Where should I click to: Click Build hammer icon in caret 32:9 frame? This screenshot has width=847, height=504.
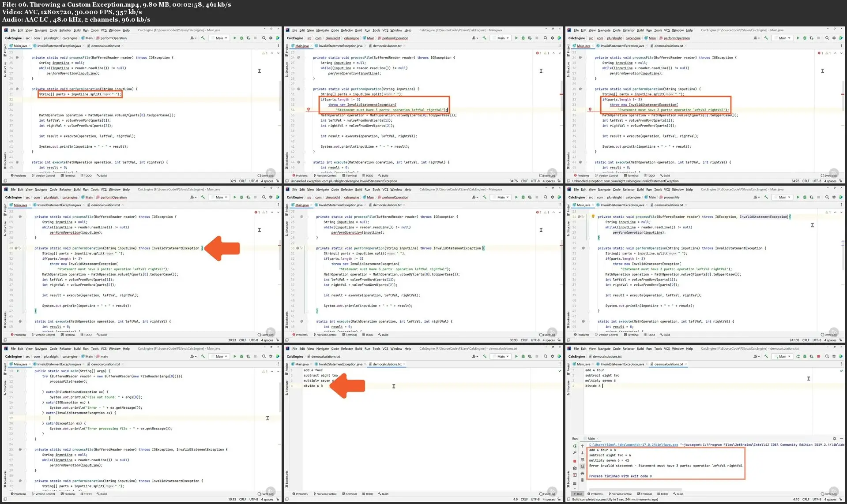[x=203, y=38]
